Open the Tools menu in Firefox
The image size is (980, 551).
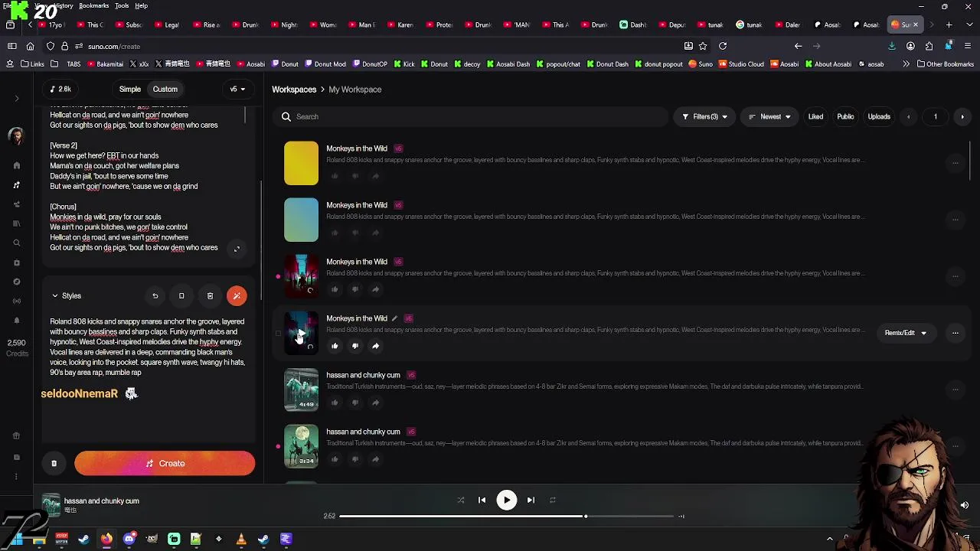(x=122, y=6)
